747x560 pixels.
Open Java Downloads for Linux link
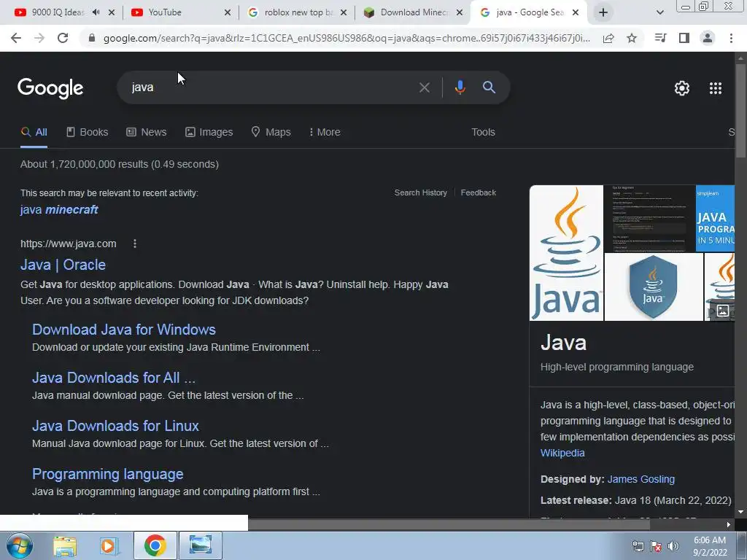click(115, 426)
